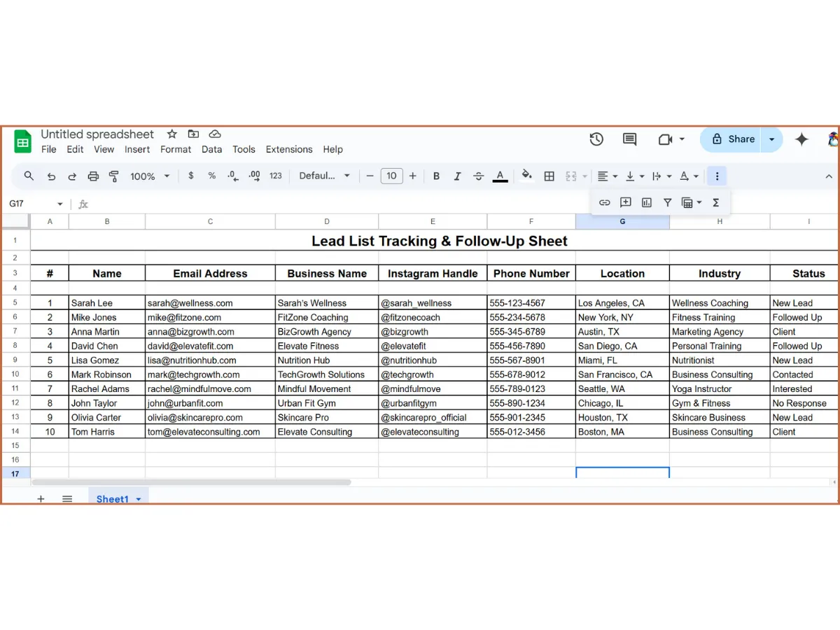
Task: Open the Borders tool
Action: [549, 176]
